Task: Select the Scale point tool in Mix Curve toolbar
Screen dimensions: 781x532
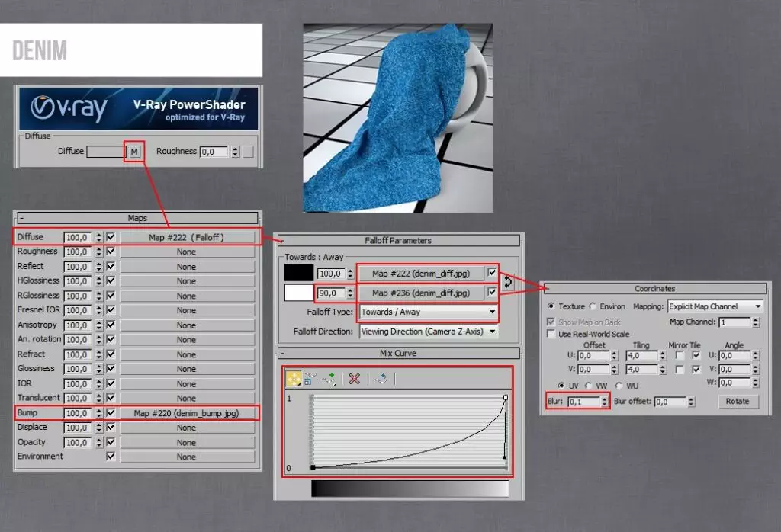Action: click(308, 379)
